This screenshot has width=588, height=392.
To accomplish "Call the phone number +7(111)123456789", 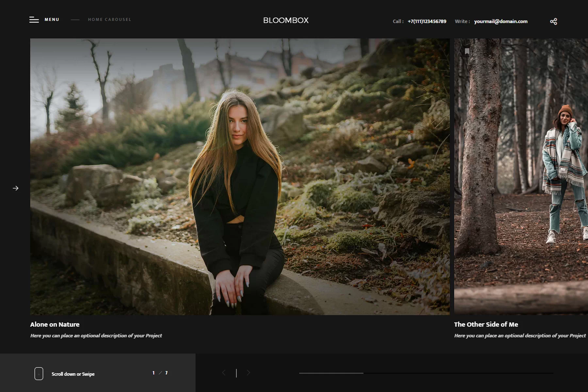I will (427, 22).
